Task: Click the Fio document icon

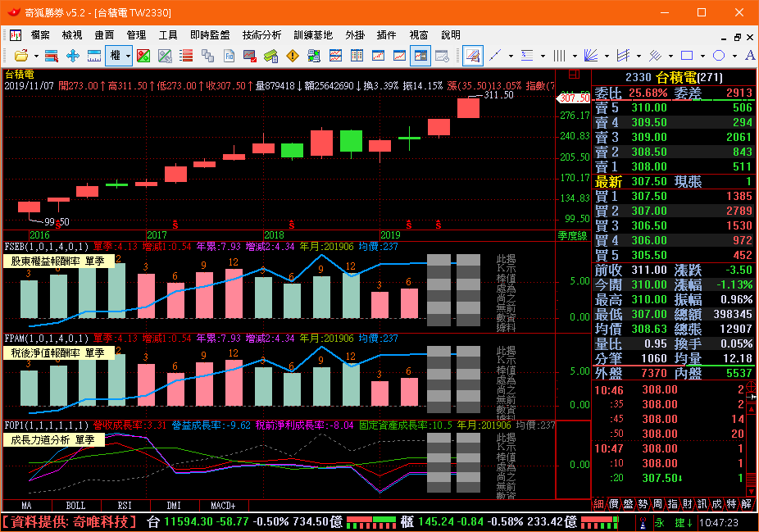Action: pos(229,56)
